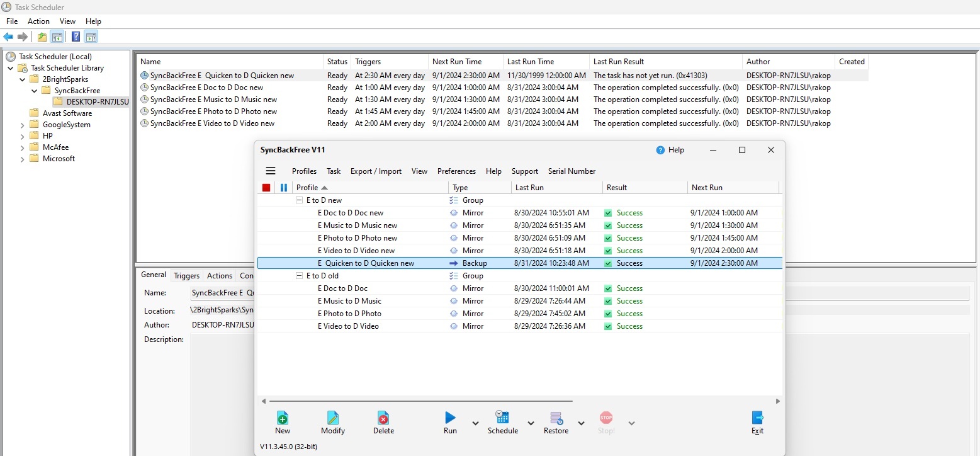Click the blue pause column icon in SyncBackFree
The height and width of the screenshot is (456, 980).
click(x=284, y=188)
